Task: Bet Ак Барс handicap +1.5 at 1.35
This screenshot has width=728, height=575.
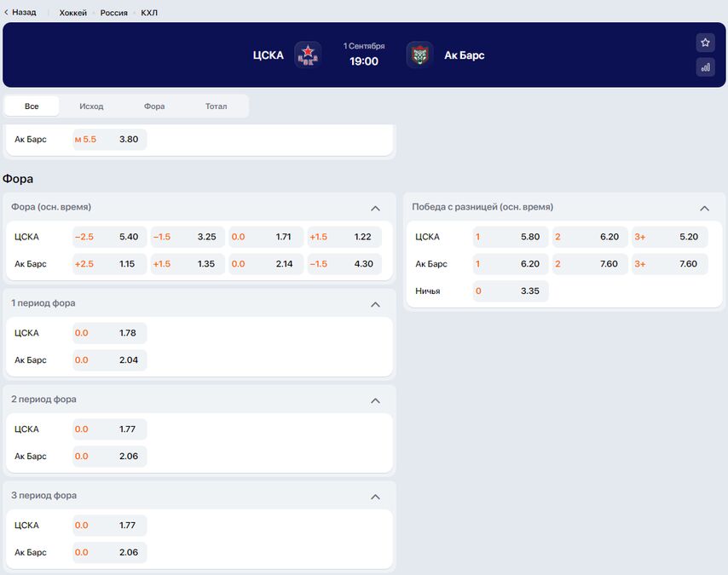Action: click(188, 263)
